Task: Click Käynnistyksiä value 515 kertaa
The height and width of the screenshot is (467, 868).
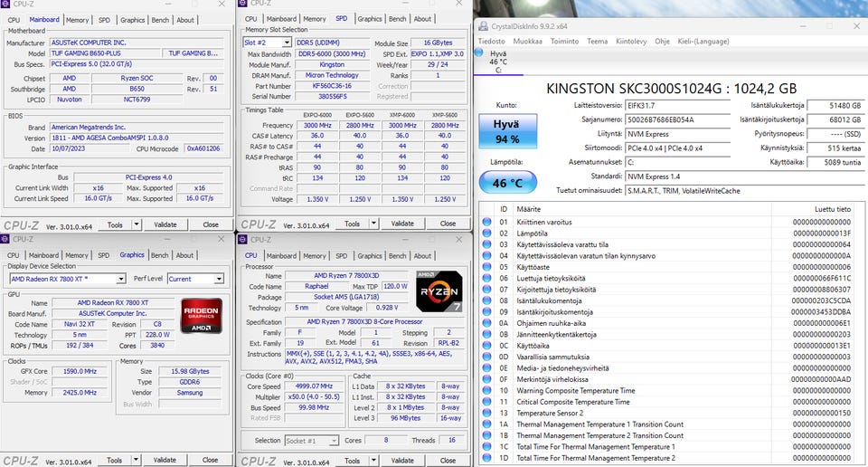Action: click(835, 148)
